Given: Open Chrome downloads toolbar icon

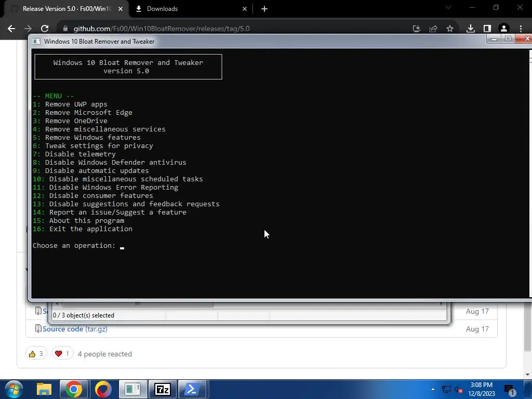Looking at the screenshot, I should pos(471,29).
